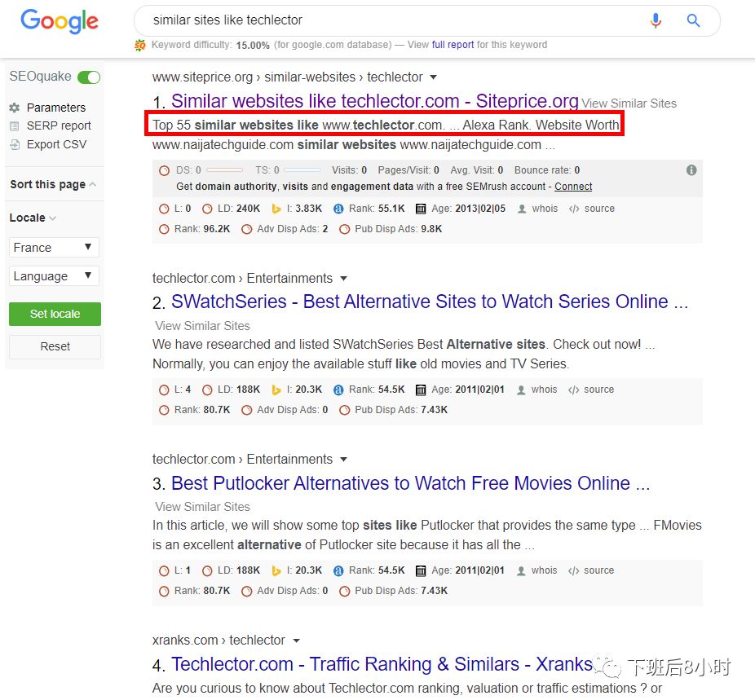Click the blue search magnifier icon
The width and height of the screenshot is (755, 700).
click(x=693, y=20)
